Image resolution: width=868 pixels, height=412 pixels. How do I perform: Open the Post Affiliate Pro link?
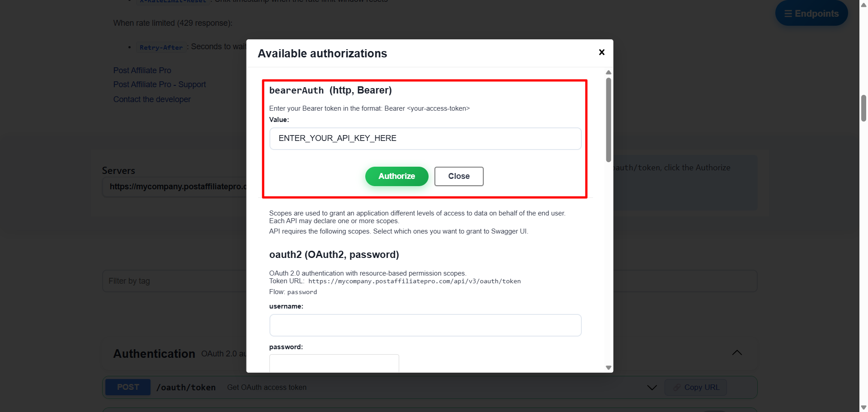point(142,70)
